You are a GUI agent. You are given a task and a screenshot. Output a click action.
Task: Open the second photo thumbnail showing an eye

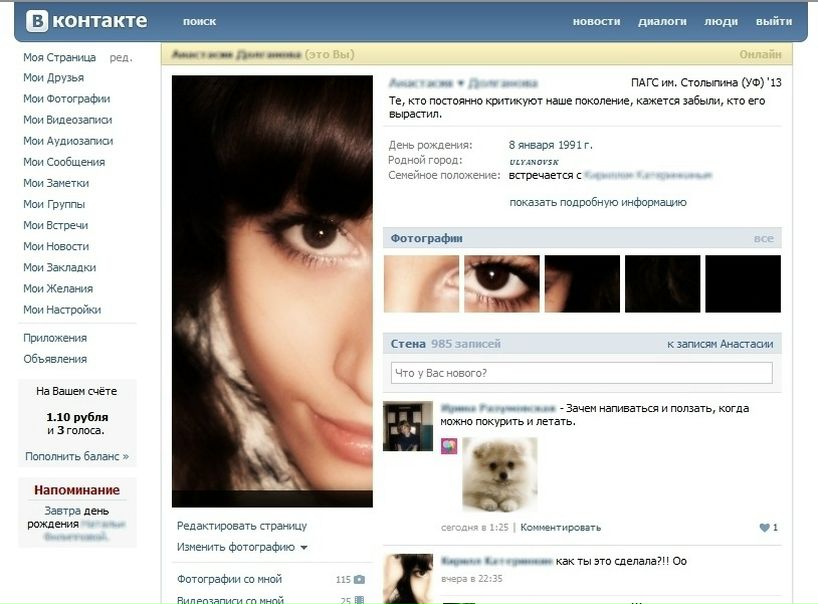pos(501,284)
